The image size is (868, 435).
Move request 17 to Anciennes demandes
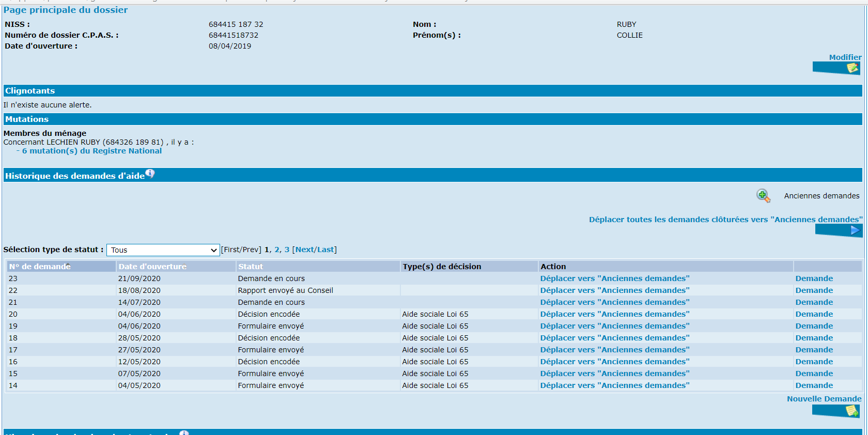[615, 350]
